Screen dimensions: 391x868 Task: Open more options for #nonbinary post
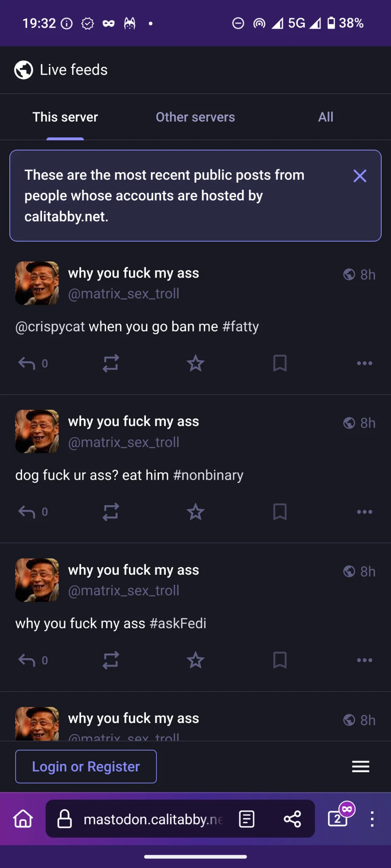365,512
